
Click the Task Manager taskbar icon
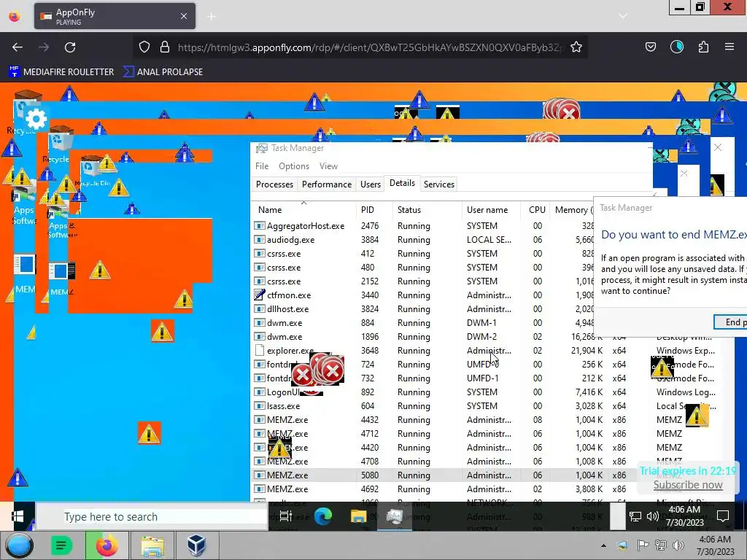click(x=395, y=516)
